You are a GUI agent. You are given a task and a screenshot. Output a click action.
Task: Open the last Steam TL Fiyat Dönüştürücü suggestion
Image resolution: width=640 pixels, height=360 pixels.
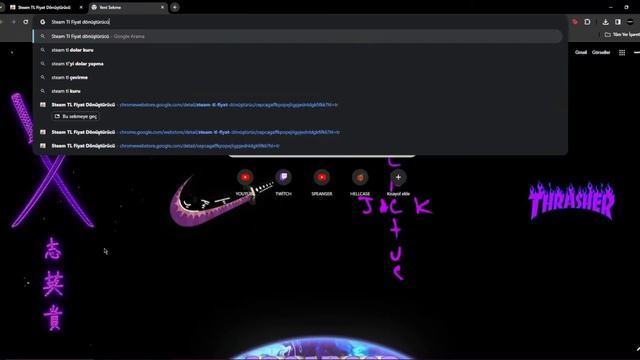pos(298,146)
